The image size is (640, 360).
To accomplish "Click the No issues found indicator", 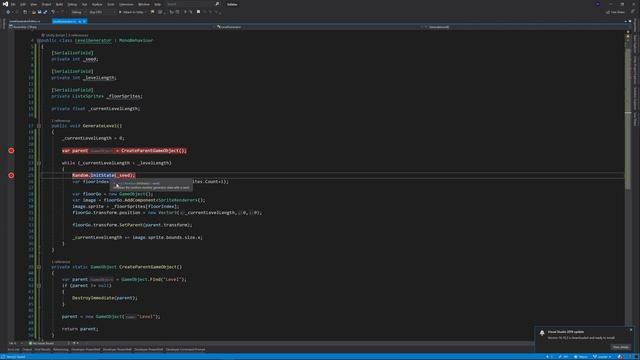I will (42, 343).
